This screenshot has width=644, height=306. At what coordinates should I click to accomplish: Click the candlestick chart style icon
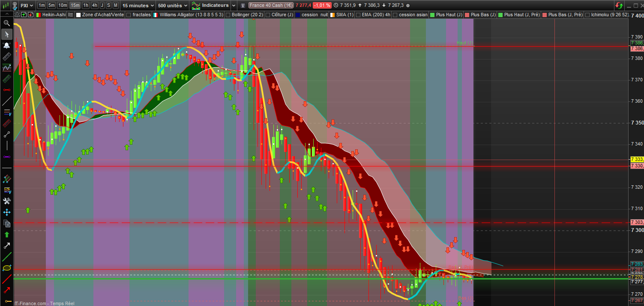click(x=6, y=6)
